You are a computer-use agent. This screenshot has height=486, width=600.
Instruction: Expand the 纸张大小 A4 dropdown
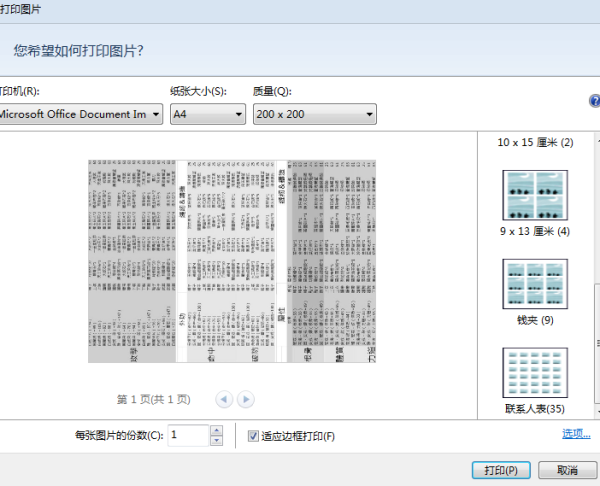point(208,115)
